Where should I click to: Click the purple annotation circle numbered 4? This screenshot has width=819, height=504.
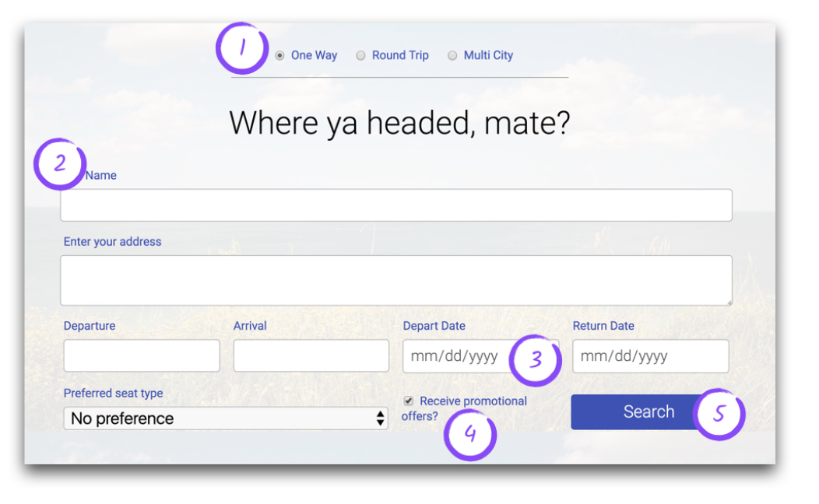[x=469, y=434]
